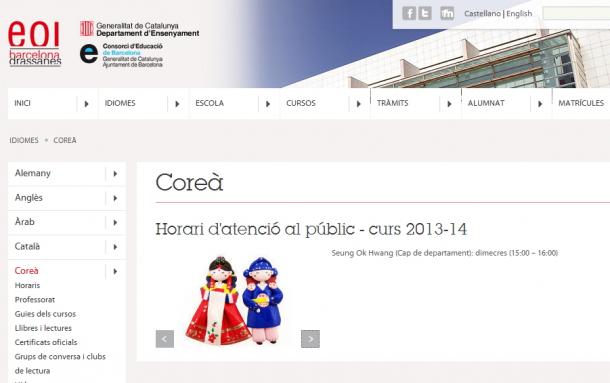Expand the IDIOMES menu arrow
610x383 pixels.
(177, 104)
